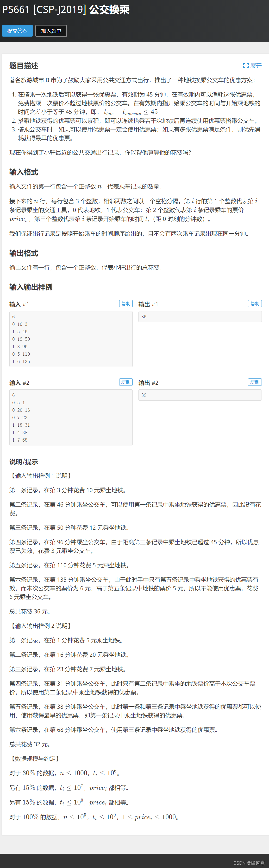Click the 说明/提示 heading
This screenshot has height=868, width=269.
pyautogui.click(x=24, y=462)
